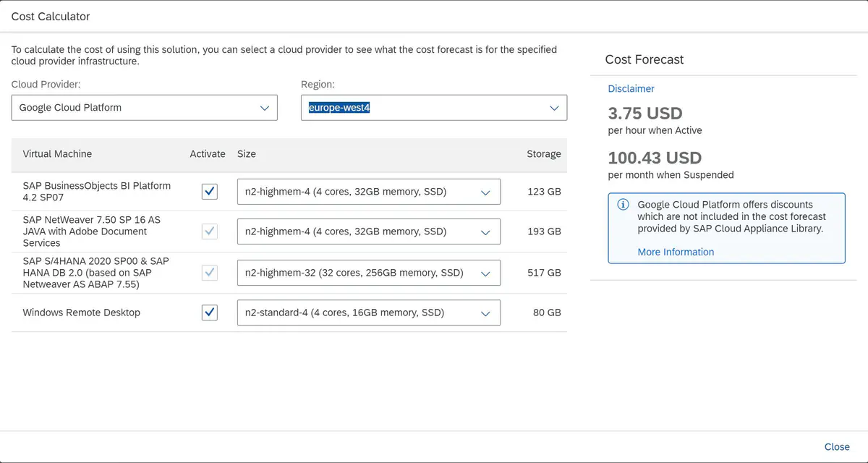The width and height of the screenshot is (868, 463).
Task: Click the 193 GB storage value
Action: tap(544, 231)
